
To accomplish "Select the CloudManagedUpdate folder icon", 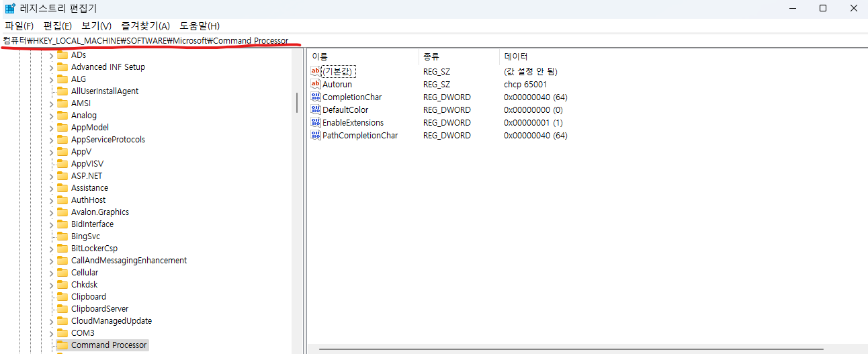I will coord(62,321).
